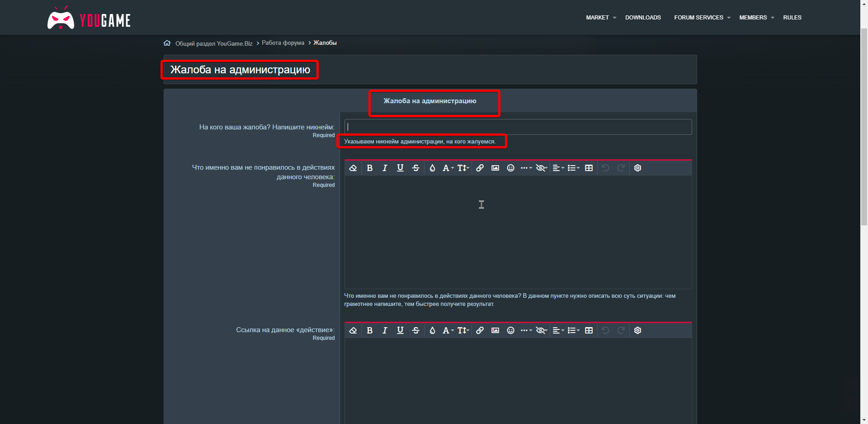The image size is (868, 424).
Task: Open breadcrumb 'Общий раздел YouGame.Biz'
Action: (x=214, y=43)
